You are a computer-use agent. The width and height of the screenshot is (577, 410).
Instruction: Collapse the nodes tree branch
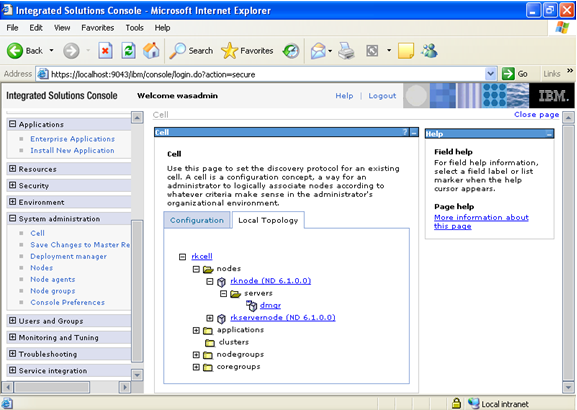pyautogui.click(x=196, y=269)
